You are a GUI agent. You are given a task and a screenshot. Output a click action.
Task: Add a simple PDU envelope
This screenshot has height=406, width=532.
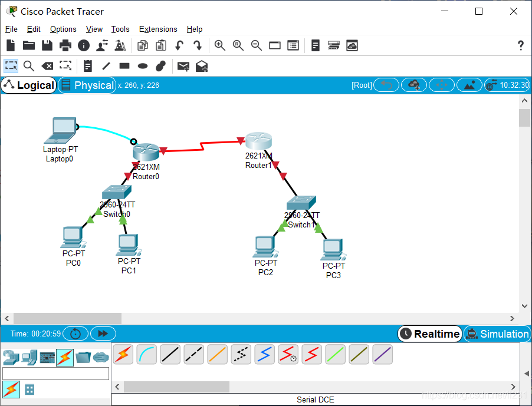[183, 66]
